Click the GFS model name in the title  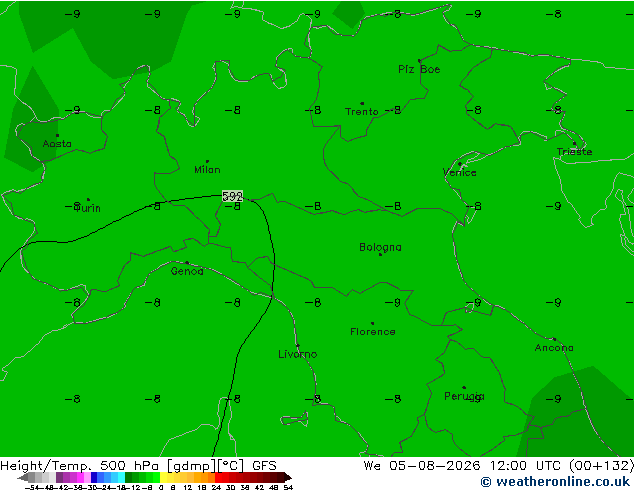(264, 466)
